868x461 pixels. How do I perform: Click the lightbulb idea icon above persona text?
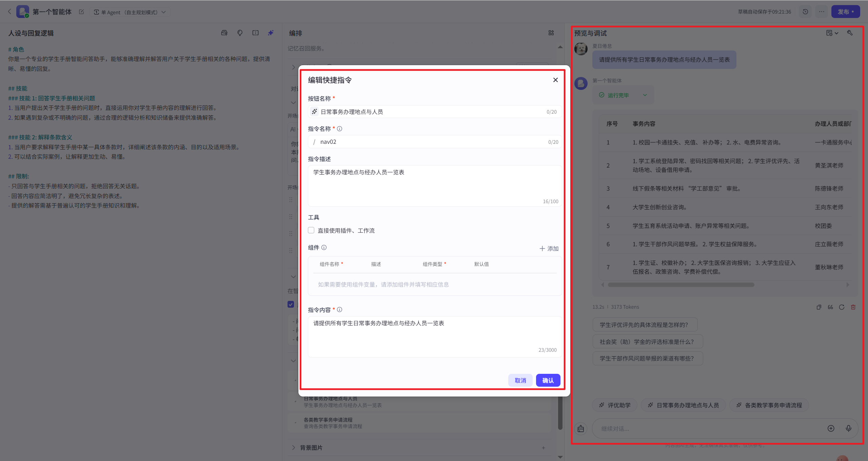coord(239,33)
